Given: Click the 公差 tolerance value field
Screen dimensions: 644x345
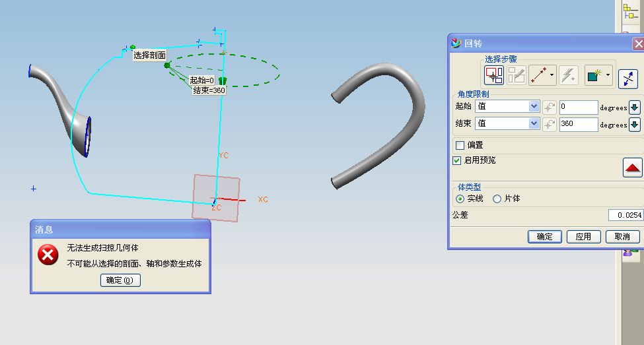Looking at the screenshot, I should [626, 215].
